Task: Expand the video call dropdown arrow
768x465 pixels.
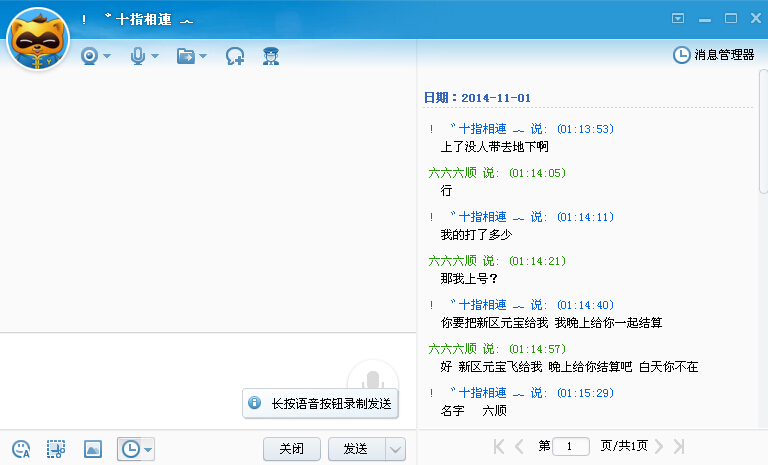Action: pos(107,57)
